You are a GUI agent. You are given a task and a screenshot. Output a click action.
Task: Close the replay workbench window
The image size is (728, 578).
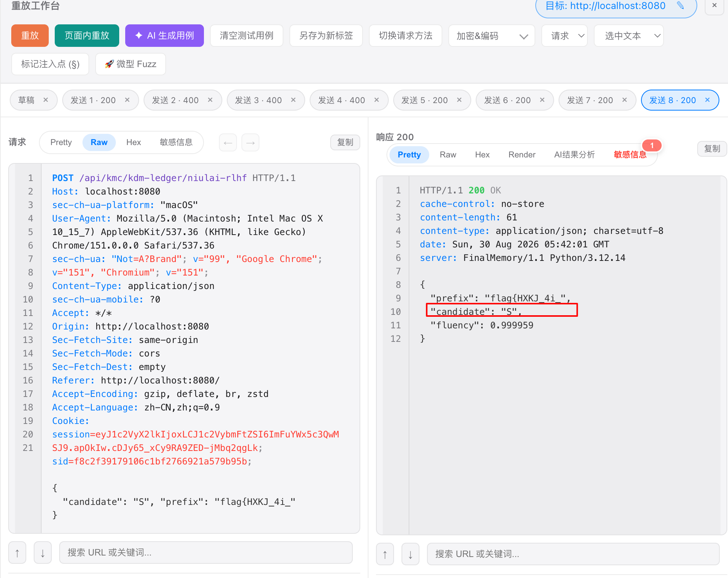[715, 6]
